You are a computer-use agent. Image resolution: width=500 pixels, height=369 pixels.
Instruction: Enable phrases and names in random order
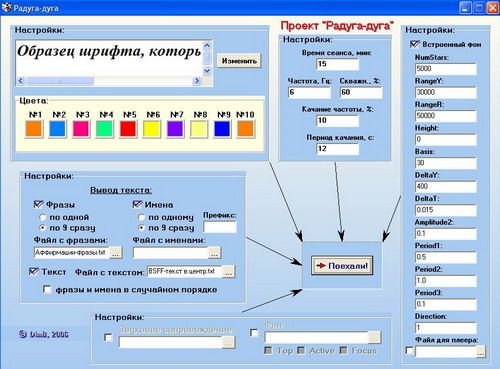[x=47, y=289]
